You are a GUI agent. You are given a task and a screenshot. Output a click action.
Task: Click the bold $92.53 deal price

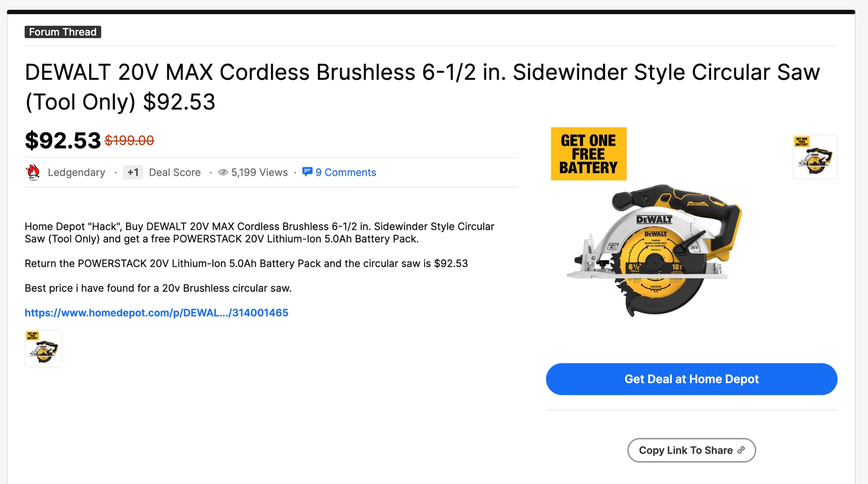(63, 140)
